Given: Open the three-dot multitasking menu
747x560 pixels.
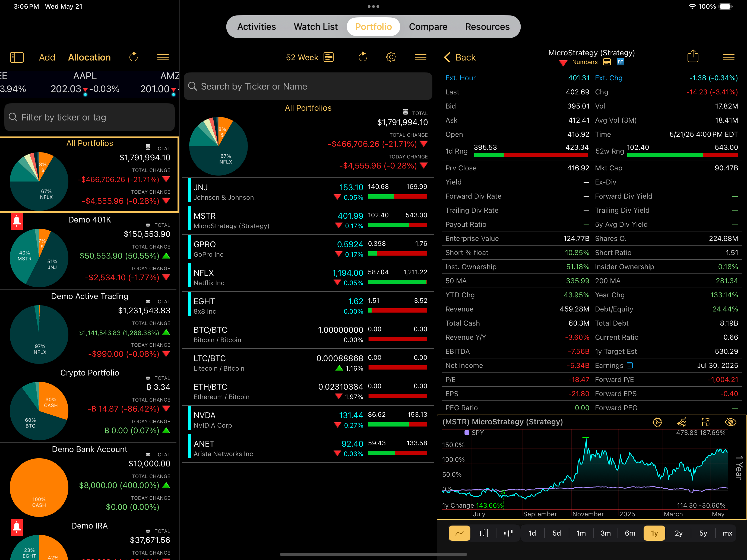Looking at the screenshot, I should [373, 7].
